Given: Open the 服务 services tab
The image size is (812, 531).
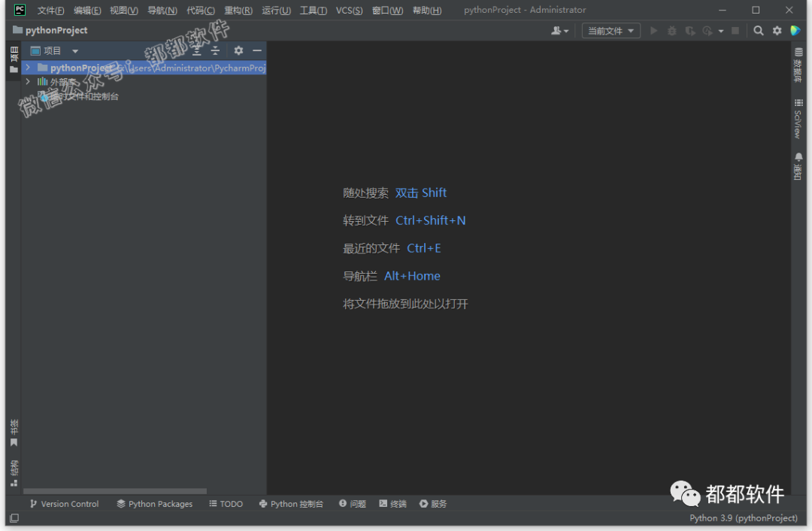Looking at the screenshot, I should (433, 503).
